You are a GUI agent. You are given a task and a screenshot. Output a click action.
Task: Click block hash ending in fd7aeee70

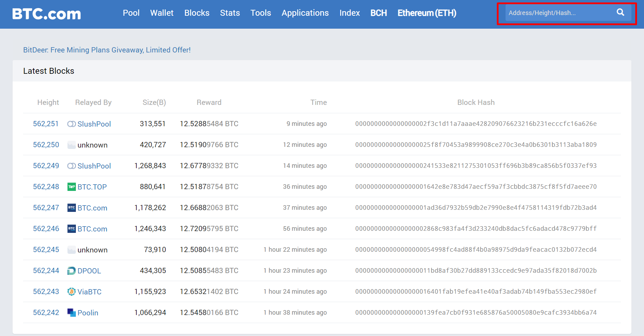click(476, 187)
